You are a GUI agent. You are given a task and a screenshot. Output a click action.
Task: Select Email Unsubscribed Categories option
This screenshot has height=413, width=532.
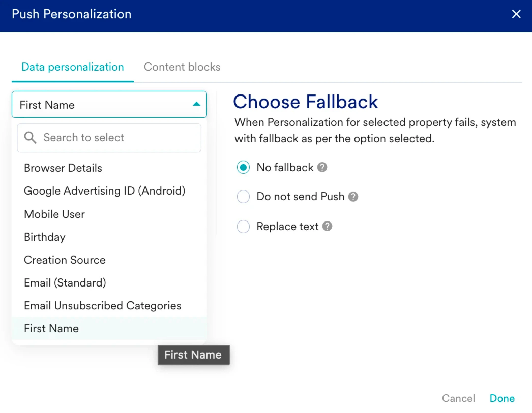(102, 306)
